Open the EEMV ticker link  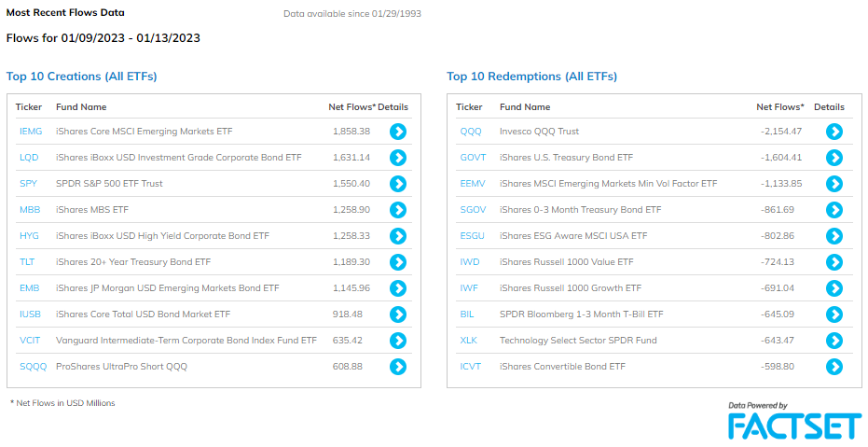click(473, 183)
